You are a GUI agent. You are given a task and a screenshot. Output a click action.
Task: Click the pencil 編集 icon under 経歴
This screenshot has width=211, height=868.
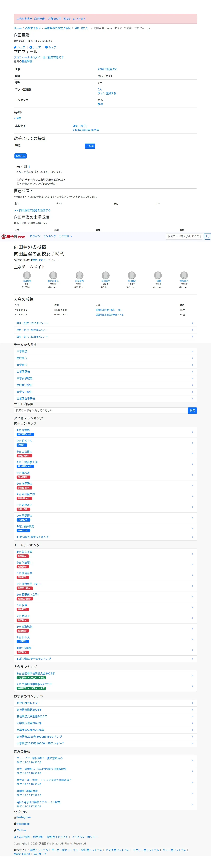click(17, 118)
